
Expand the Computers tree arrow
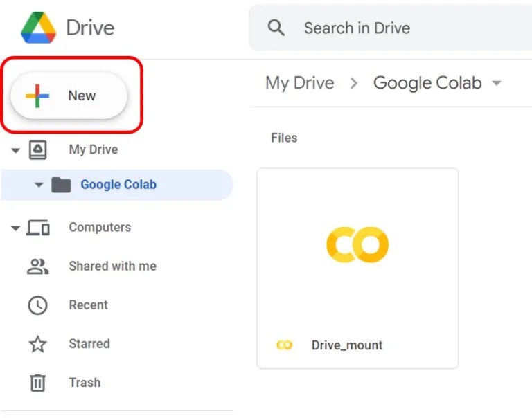(x=15, y=228)
